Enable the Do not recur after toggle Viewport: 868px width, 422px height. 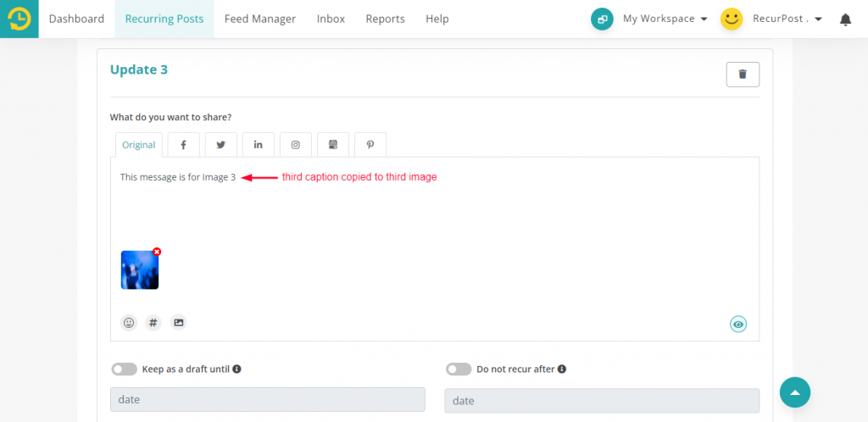459,369
